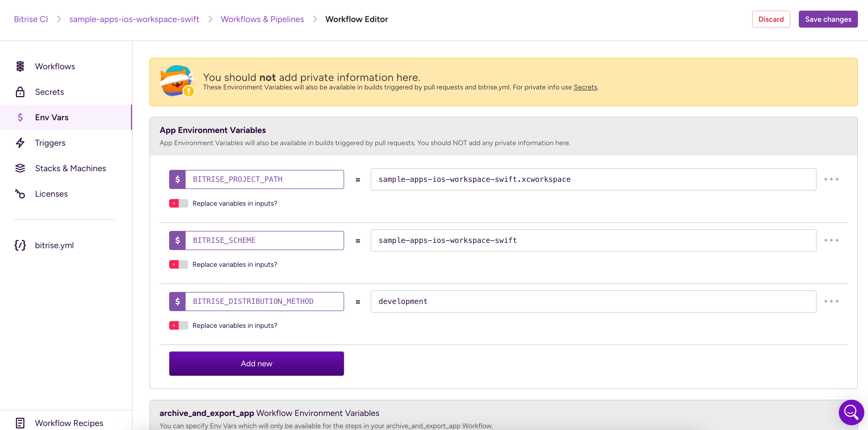Select the Workflows sidebar icon
The width and height of the screenshot is (868, 430).
[20, 66]
